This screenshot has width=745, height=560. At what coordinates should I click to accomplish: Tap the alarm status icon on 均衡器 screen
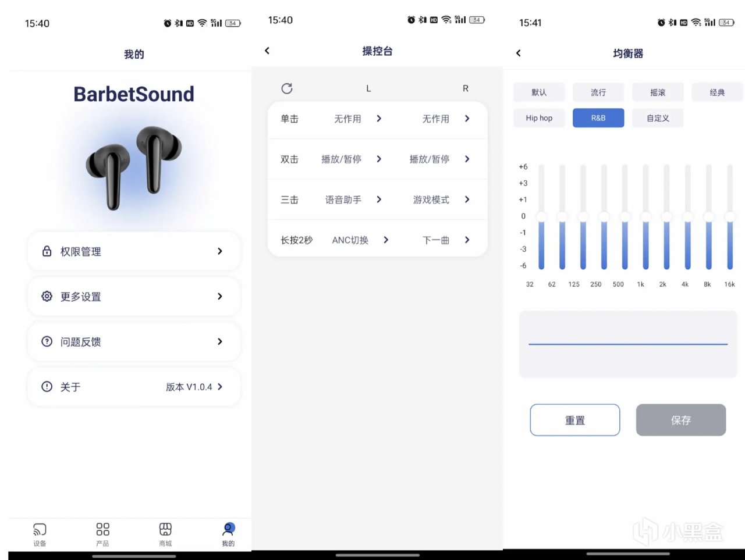[661, 23]
